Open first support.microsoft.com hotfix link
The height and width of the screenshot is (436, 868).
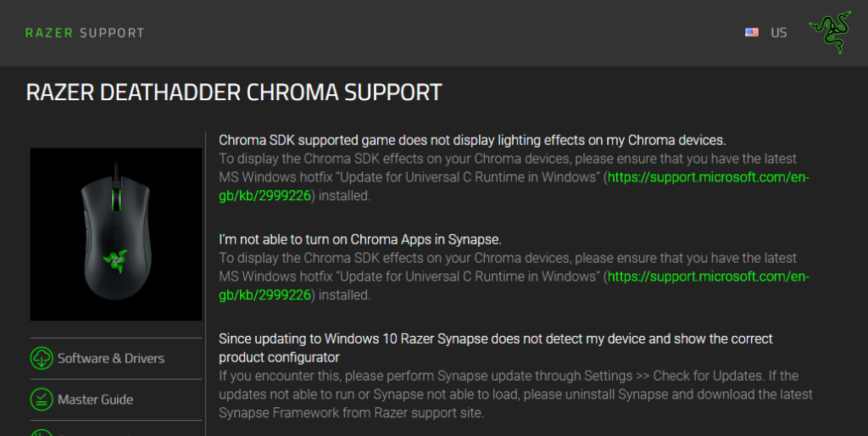515,187
